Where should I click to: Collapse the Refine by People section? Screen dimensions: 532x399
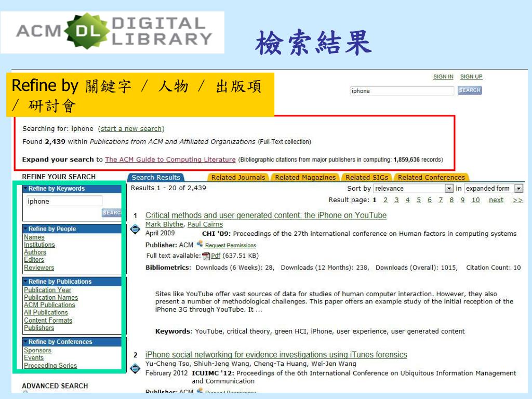click(25, 229)
